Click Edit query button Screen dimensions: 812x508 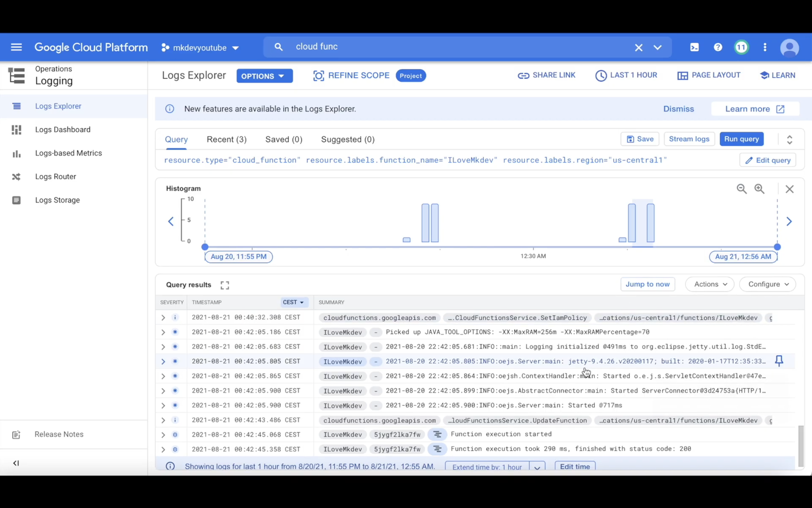coord(767,160)
